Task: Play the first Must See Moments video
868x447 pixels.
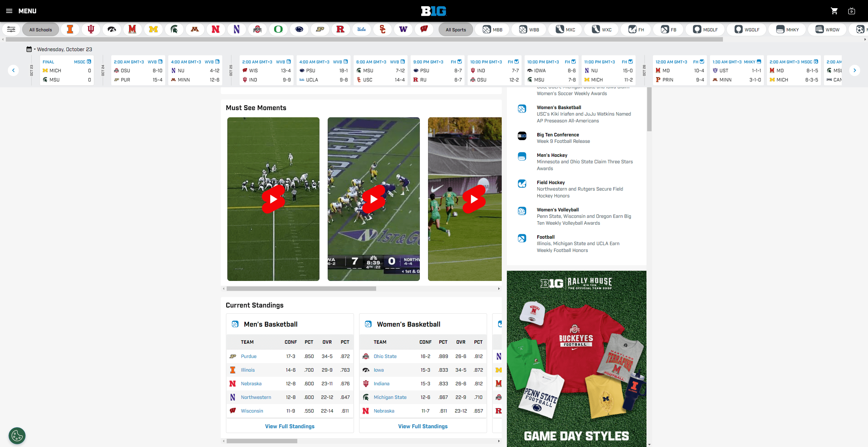Action: click(273, 199)
